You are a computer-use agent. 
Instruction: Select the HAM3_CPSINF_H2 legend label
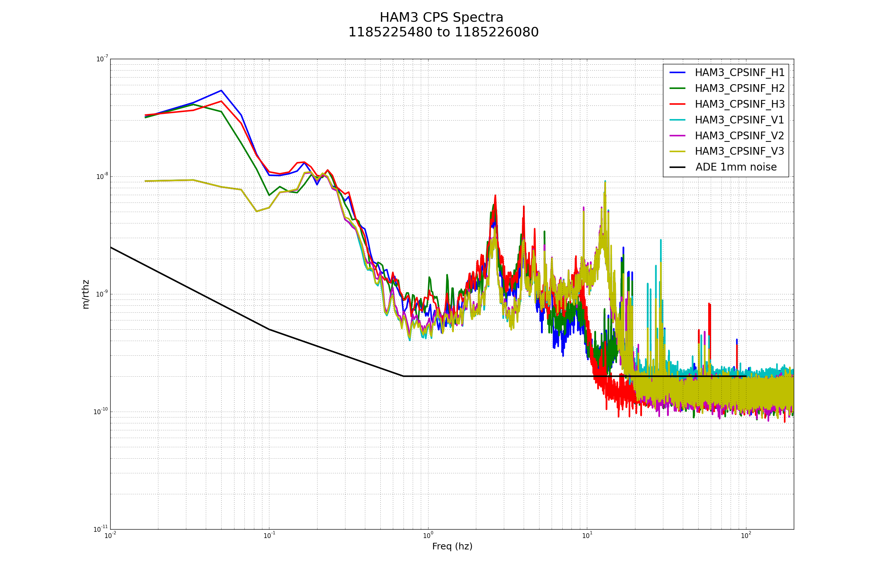click(739, 89)
